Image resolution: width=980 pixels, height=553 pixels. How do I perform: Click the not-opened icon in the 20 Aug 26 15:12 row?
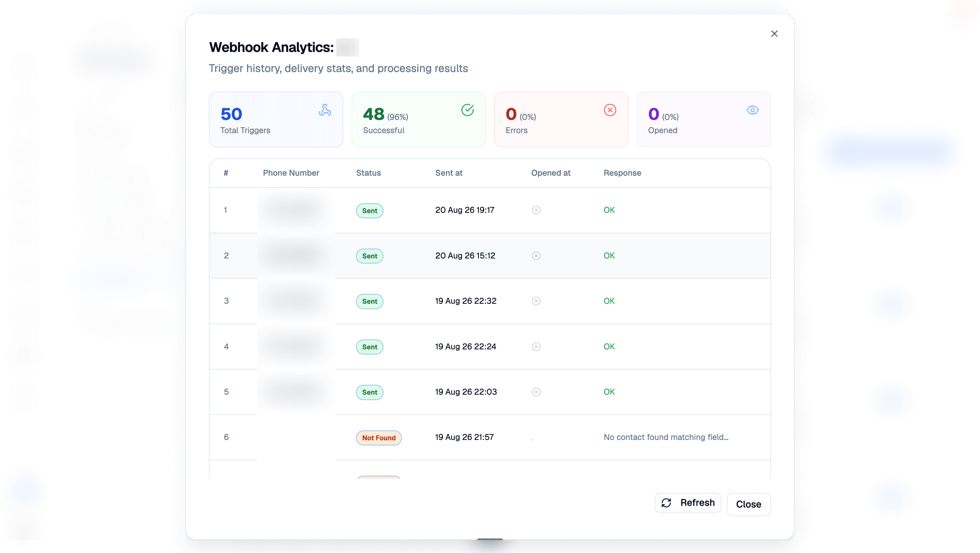(536, 256)
